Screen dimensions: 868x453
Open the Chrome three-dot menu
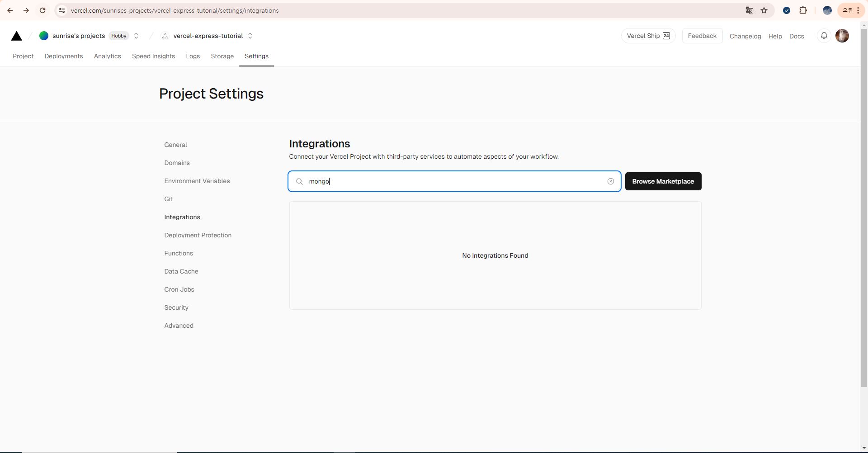coord(858,10)
